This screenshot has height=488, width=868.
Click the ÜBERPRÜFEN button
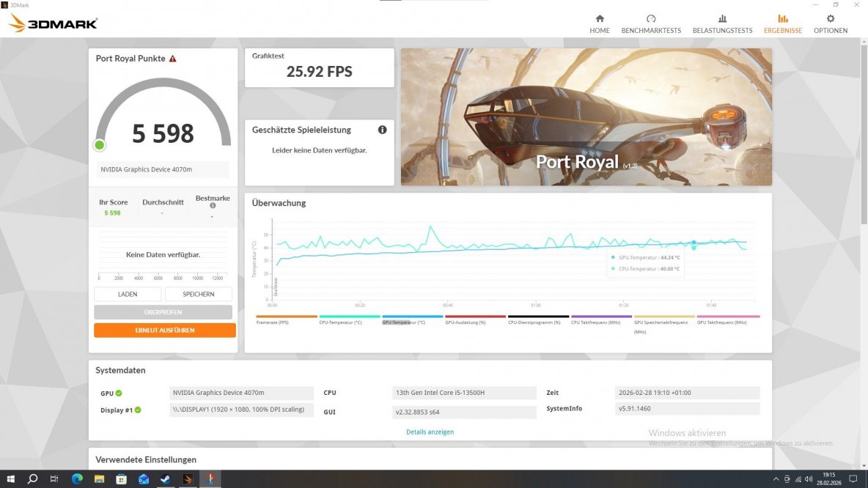(x=163, y=312)
